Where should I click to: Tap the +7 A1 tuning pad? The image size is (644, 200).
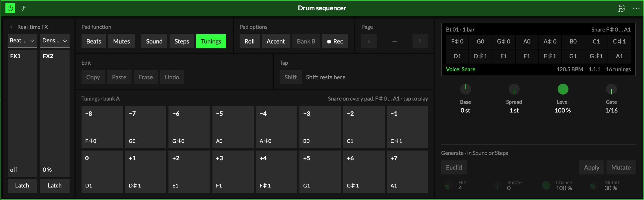click(408, 172)
